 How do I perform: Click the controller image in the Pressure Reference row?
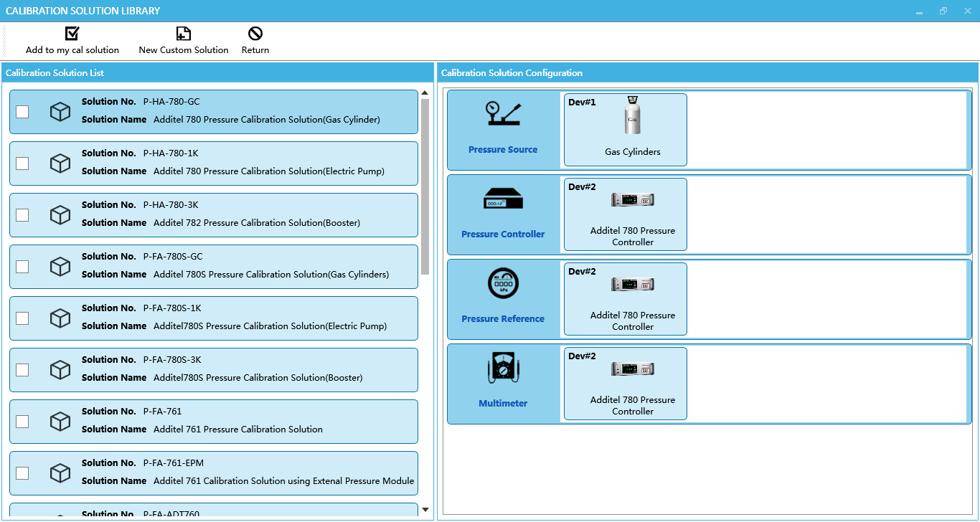coord(633,285)
